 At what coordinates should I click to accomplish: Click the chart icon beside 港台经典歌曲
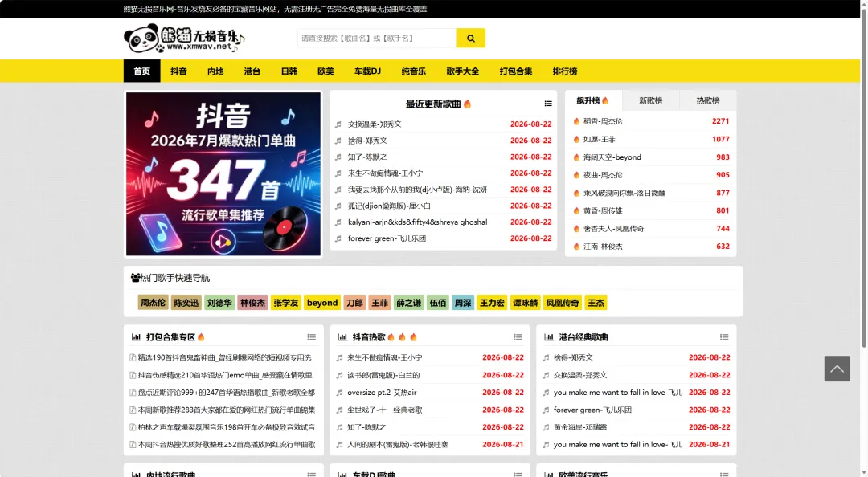tap(549, 337)
